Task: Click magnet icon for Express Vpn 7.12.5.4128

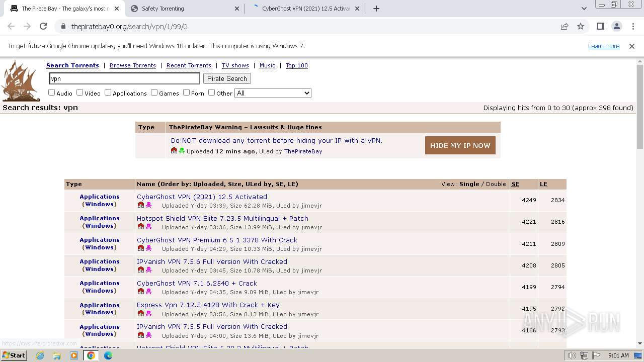Action: click(x=141, y=313)
